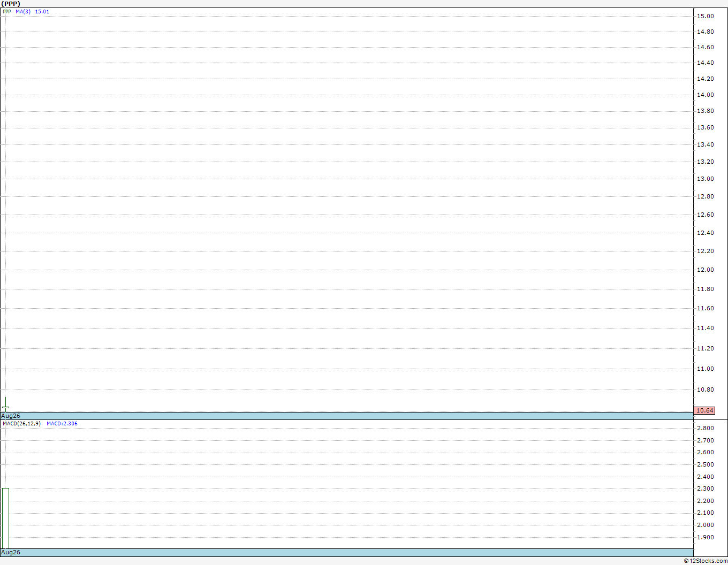Select the MACD(26,12,9) indicator label
This screenshot has width=728, height=565.
click(x=21, y=424)
